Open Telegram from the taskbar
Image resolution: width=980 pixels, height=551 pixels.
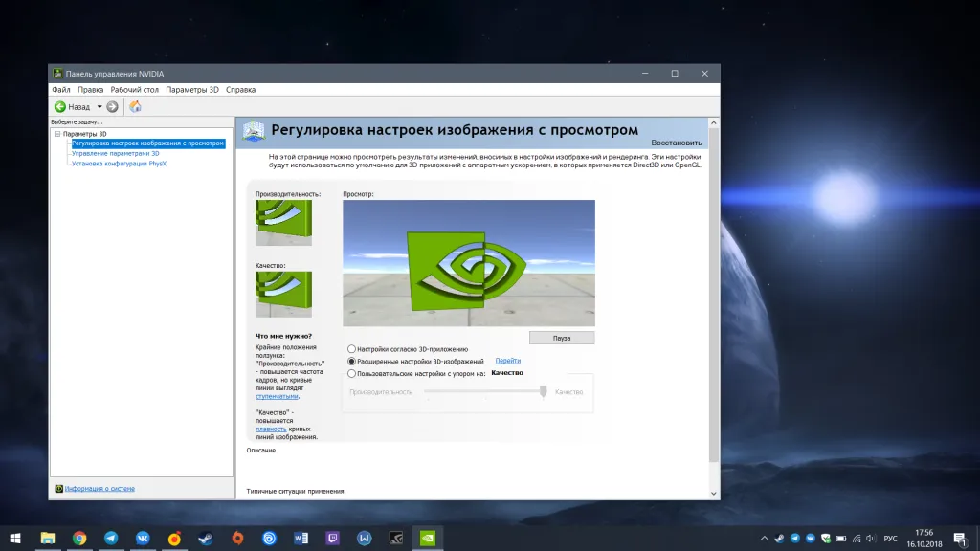tap(109, 538)
